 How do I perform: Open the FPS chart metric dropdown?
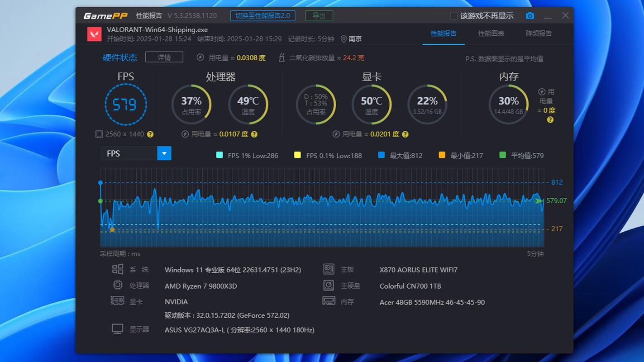tap(136, 153)
